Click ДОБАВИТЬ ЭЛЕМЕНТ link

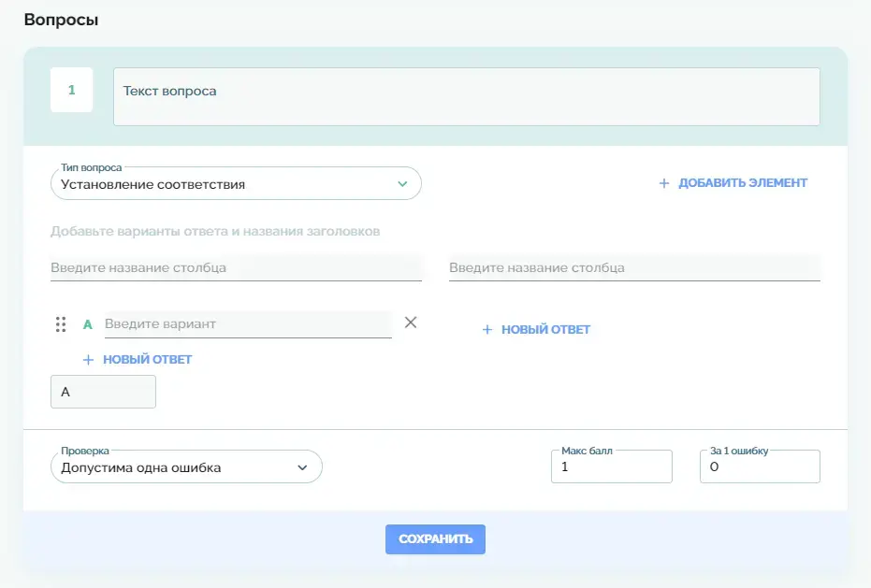pos(742,183)
